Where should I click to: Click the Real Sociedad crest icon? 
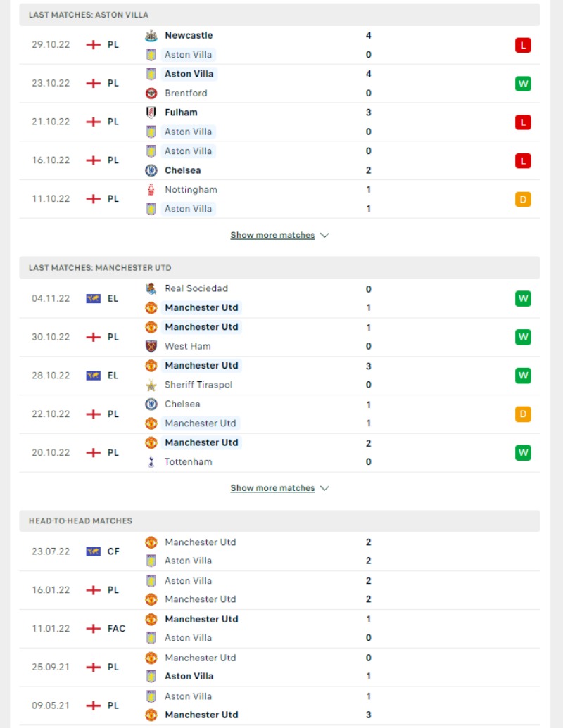(x=151, y=289)
